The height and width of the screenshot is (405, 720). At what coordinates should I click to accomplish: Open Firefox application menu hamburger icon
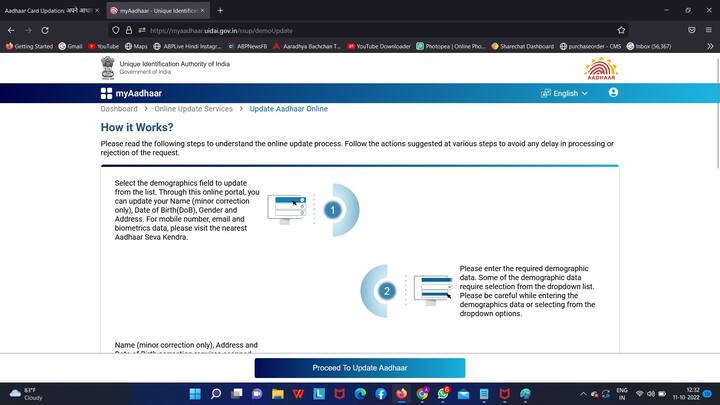(709, 30)
